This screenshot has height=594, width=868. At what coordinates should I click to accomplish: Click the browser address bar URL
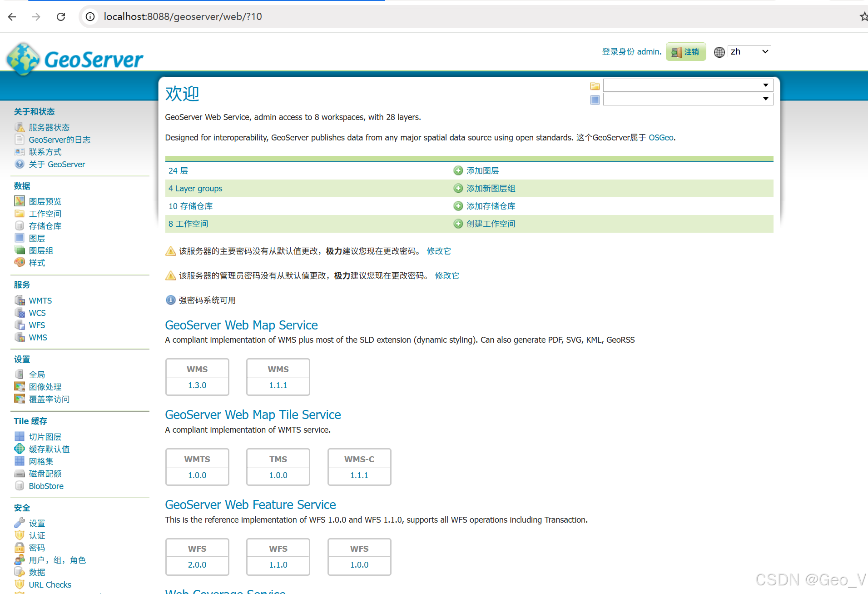point(183,17)
